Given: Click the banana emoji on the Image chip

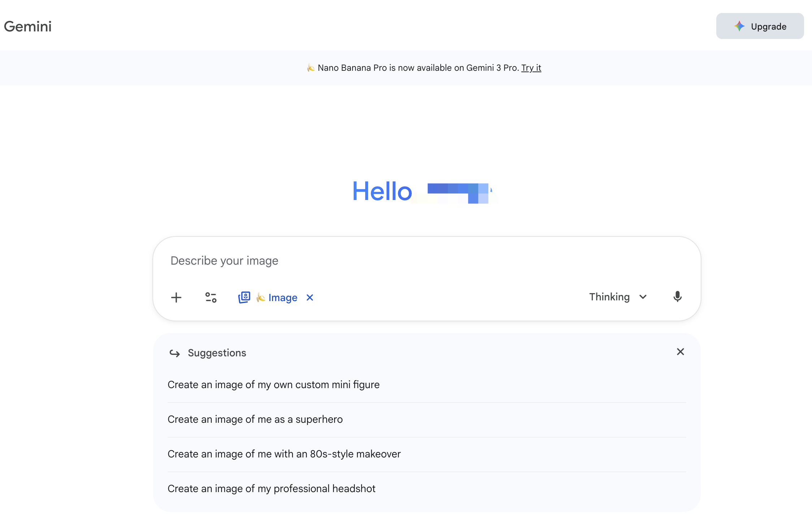Looking at the screenshot, I should 261,297.
